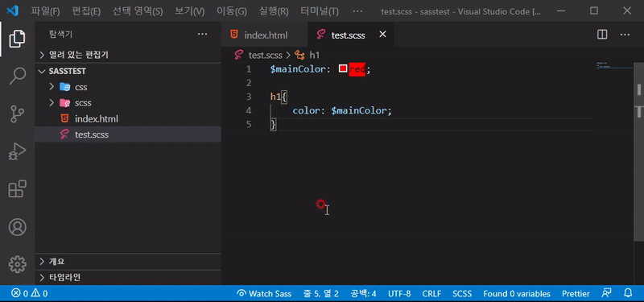Close the test.scss tab
This screenshot has width=644, height=302.
click(382, 34)
